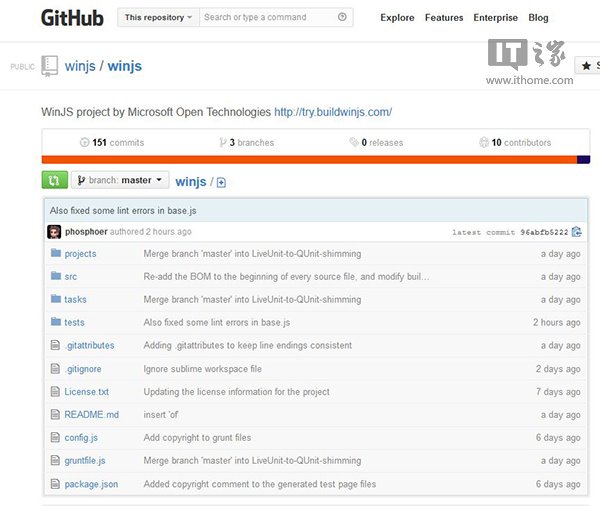Image resolution: width=600 pixels, height=506 pixels.
Task: Click the package.json file icon
Action: 55,484
